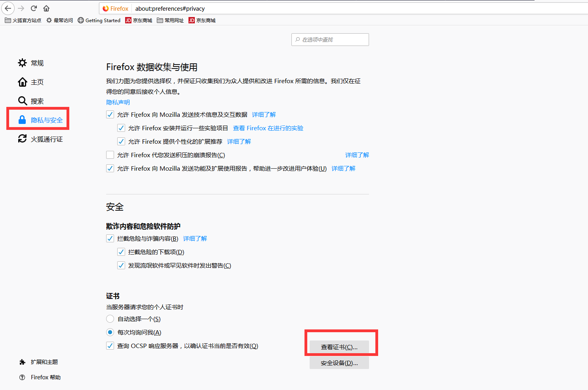Toggle 允许 Firefox 安装并运行一些实验项目 checkbox
This screenshot has height=390, width=588.
[121, 128]
